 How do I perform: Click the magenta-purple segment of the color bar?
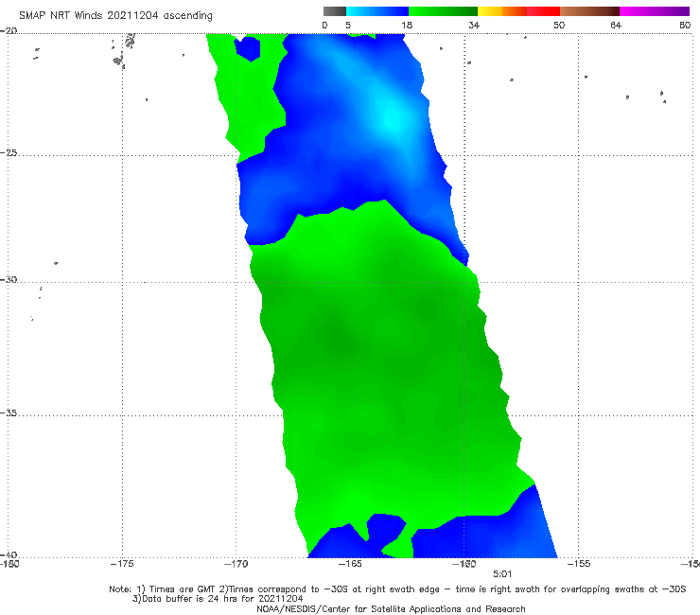point(655,11)
